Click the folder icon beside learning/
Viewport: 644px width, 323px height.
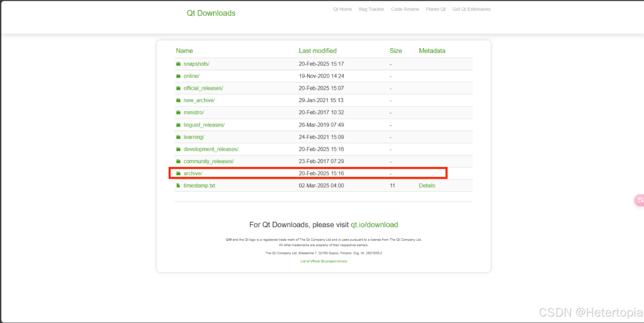[178, 137]
